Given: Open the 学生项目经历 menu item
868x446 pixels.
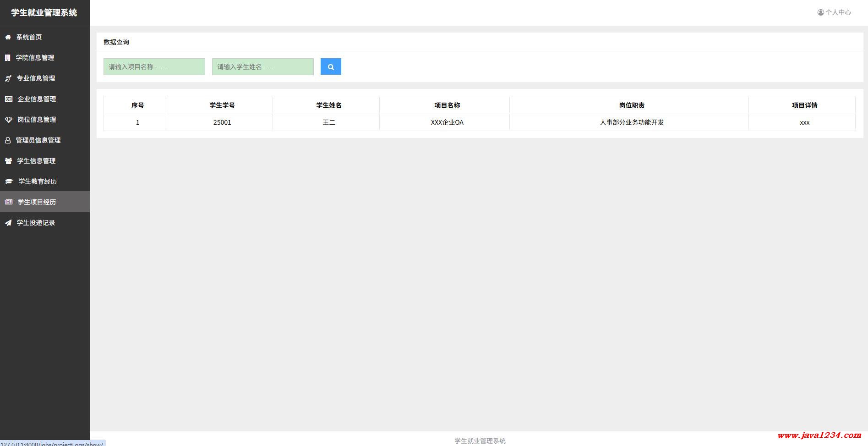Looking at the screenshot, I should [37, 202].
